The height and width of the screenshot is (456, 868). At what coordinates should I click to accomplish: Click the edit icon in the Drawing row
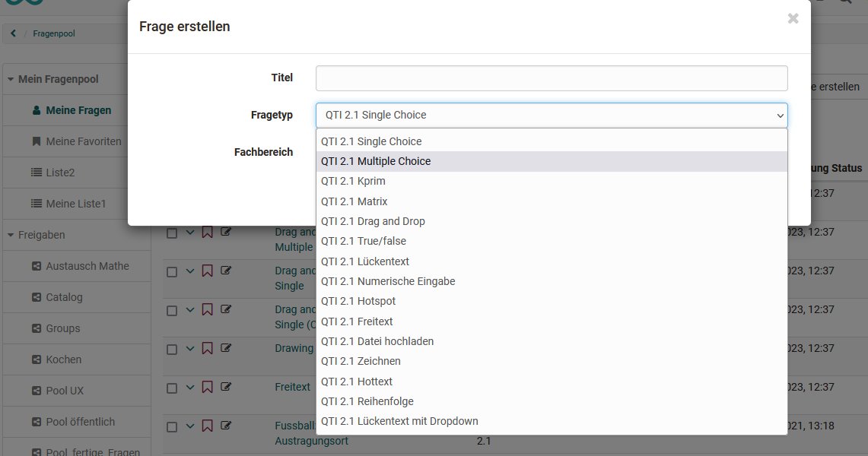[226, 348]
